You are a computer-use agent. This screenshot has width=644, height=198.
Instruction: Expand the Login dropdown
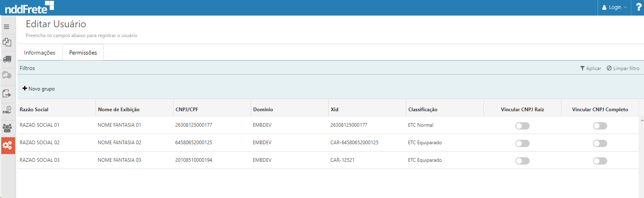coord(615,7)
